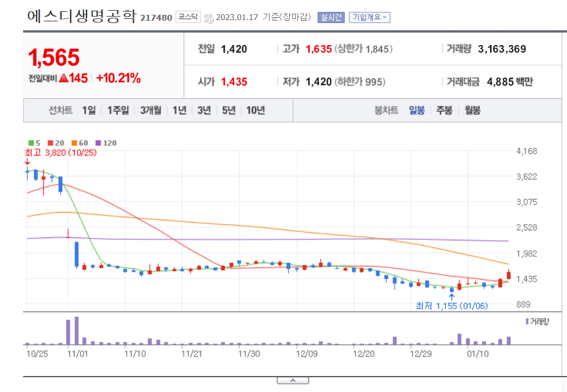567x392 pixels.
Task: Click the 1,982 price axis label
Action: [527, 253]
